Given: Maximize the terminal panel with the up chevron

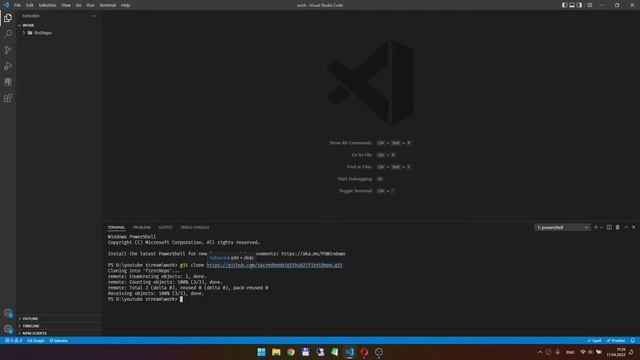Looking at the screenshot, I should tap(626, 227).
